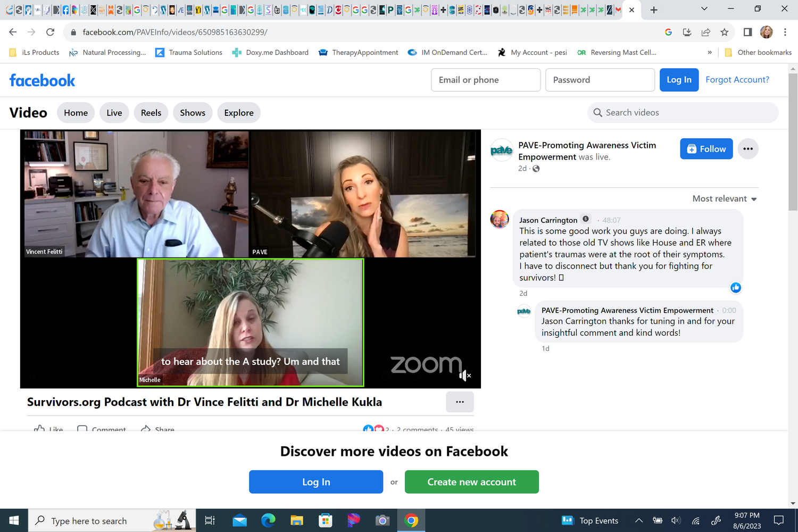Open PAVE-Promoting Awareness Victim Empowerment page link
This screenshot has width=798, height=532.
587,151
